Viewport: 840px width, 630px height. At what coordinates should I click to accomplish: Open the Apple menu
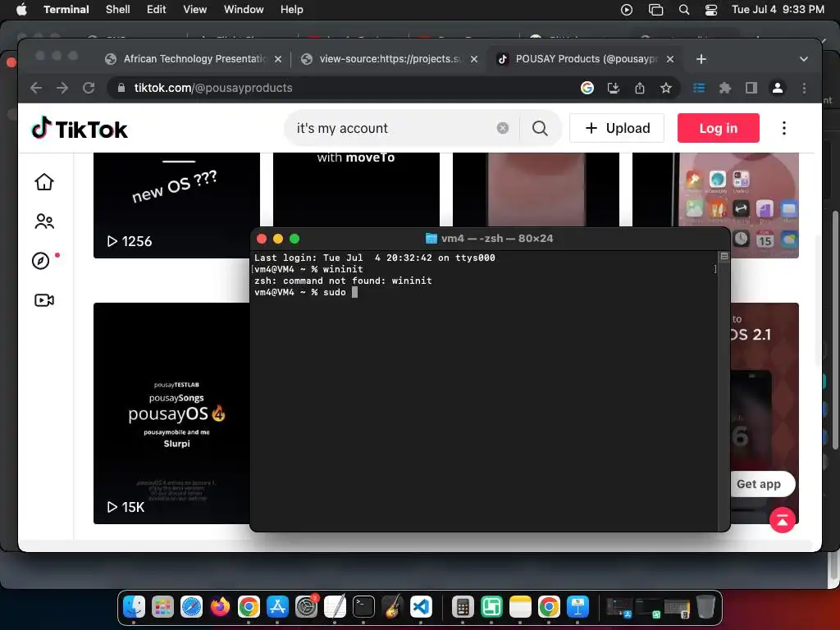tap(21, 10)
